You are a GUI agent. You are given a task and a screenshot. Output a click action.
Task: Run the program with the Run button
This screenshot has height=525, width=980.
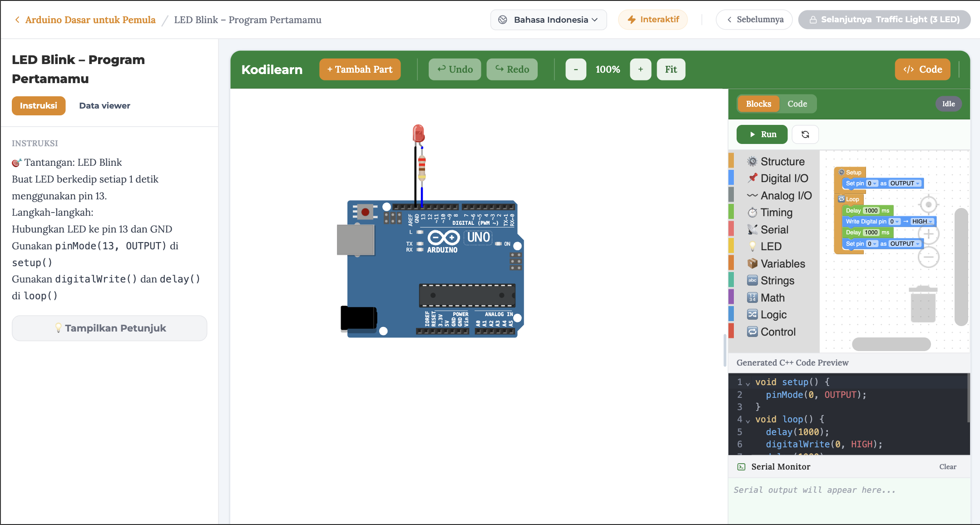click(x=762, y=134)
